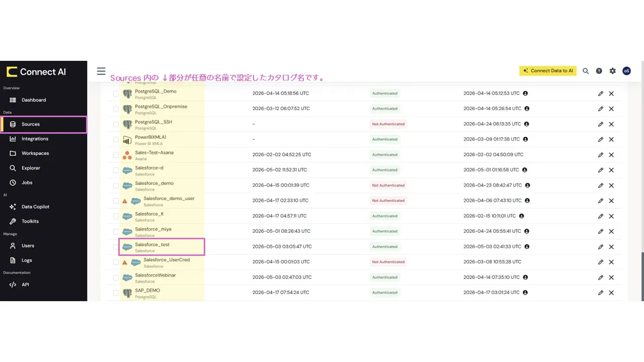644x362 pixels.
Task: Tick the Salesforce-d row checkbox
Action: pyautogui.click(x=116, y=170)
